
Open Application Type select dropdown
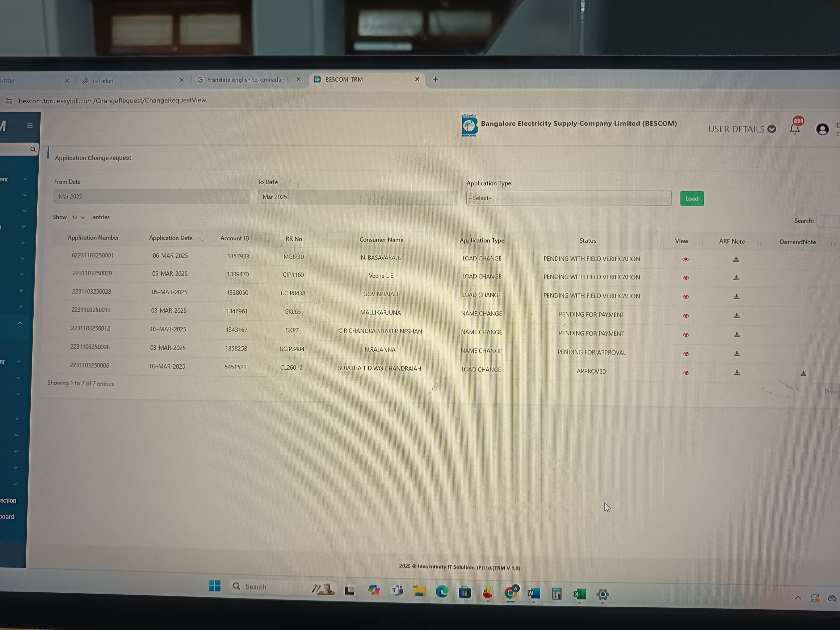[x=568, y=198]
